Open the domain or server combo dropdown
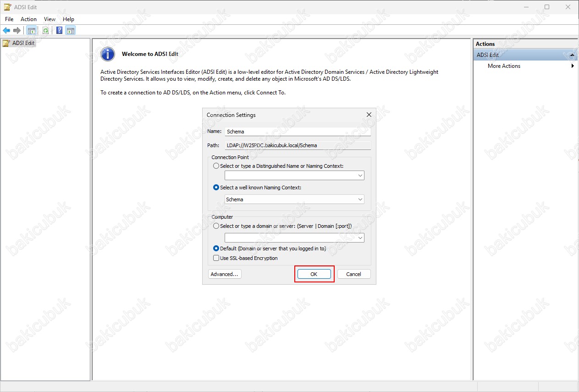The image size is (579, 392). point(360,237)
